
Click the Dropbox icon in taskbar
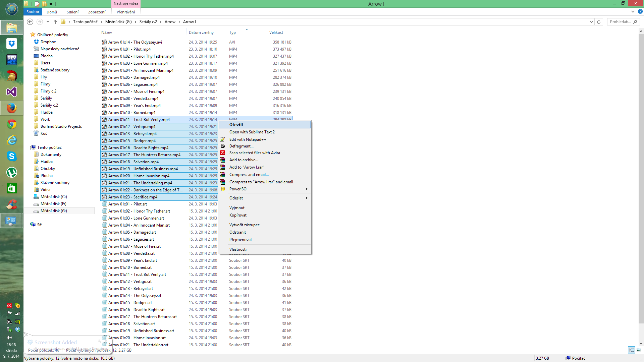pyautogui.click(x=12, y=44)
